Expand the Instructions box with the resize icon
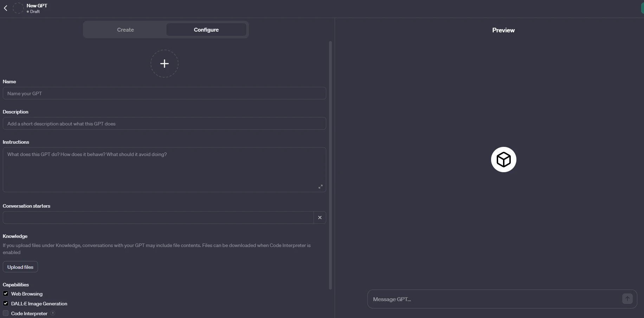Viewport: 644px width, 318px height. point(321,187)
